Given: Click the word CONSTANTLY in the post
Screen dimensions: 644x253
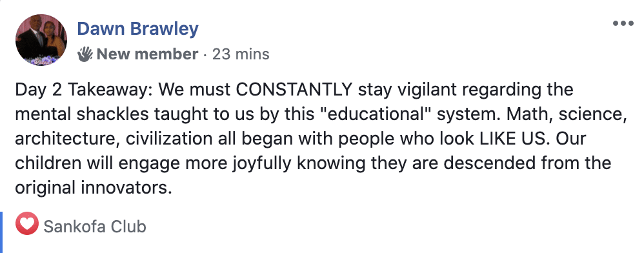Looking at the screenshot, I should 294,90.
